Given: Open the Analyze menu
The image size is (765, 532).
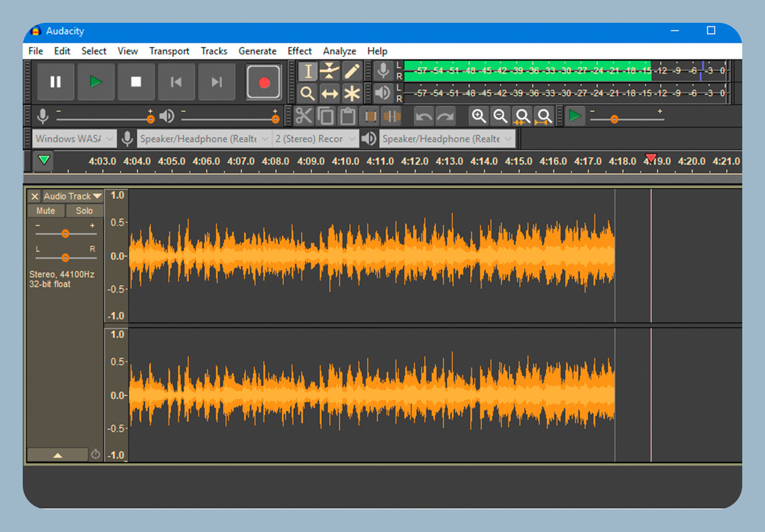Looking at the screenshot, I should click(x=340, y=51).
